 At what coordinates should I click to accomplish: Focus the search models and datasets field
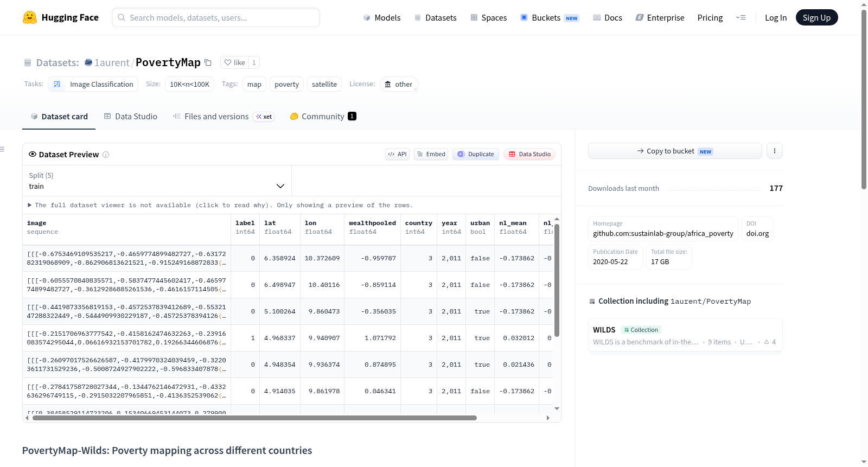tap(216, 17)
